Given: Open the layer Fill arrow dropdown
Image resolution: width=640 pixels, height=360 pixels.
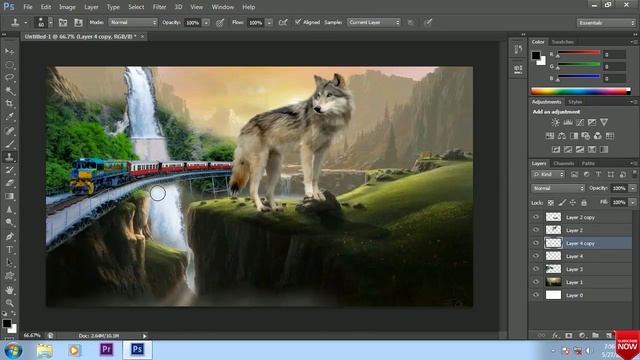Looking at the screenshot, I should pos(632,202).
